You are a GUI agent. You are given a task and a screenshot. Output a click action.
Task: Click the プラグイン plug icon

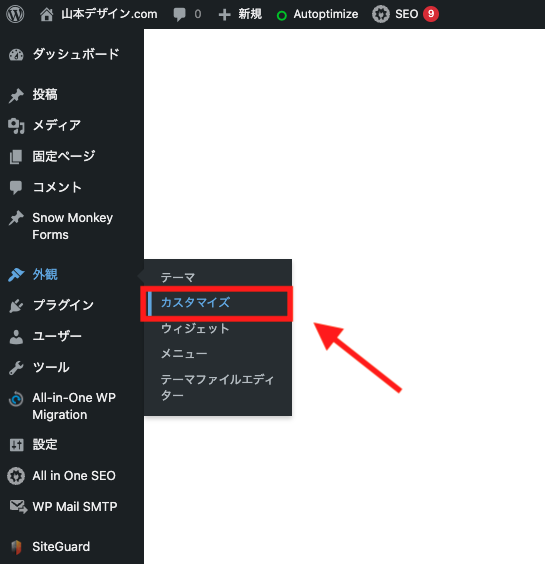(16, 306)
